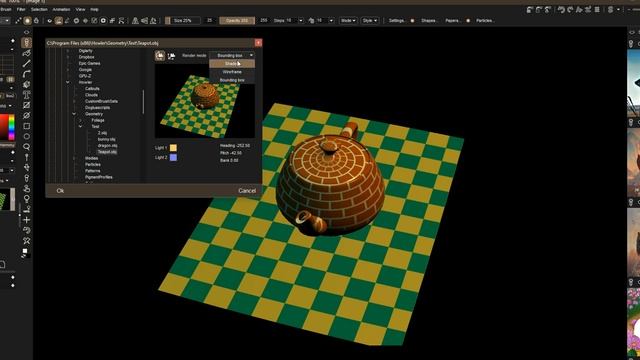The width and height of the screenshot is (640, 360).
Task: Click the Ok button in the dialog
Action: click(60, 191)
